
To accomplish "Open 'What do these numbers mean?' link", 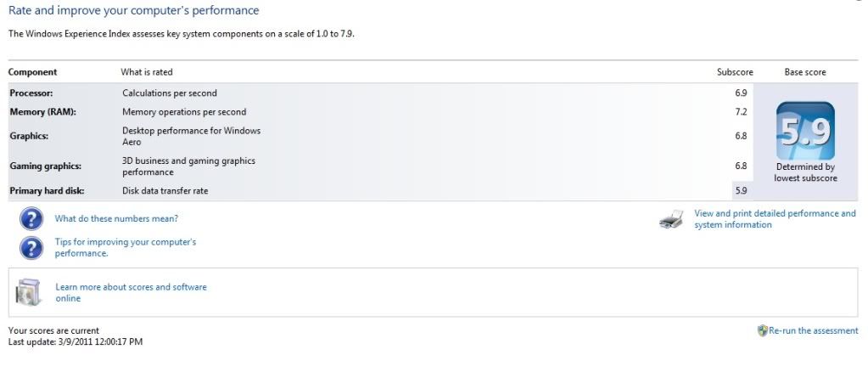I will [x=116, y=218].
